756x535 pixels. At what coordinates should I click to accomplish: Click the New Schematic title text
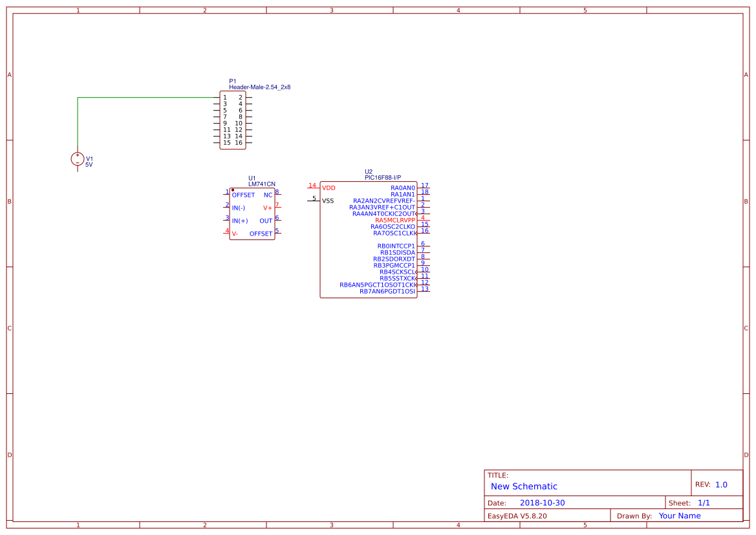click(520, 486)
